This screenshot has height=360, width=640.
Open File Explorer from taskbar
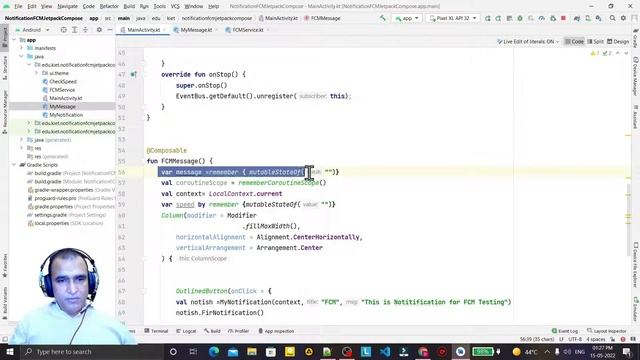point(252,351)
